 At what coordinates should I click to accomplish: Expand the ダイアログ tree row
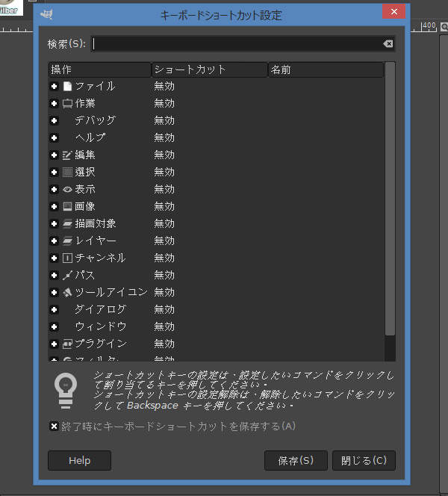pos(54,309)
